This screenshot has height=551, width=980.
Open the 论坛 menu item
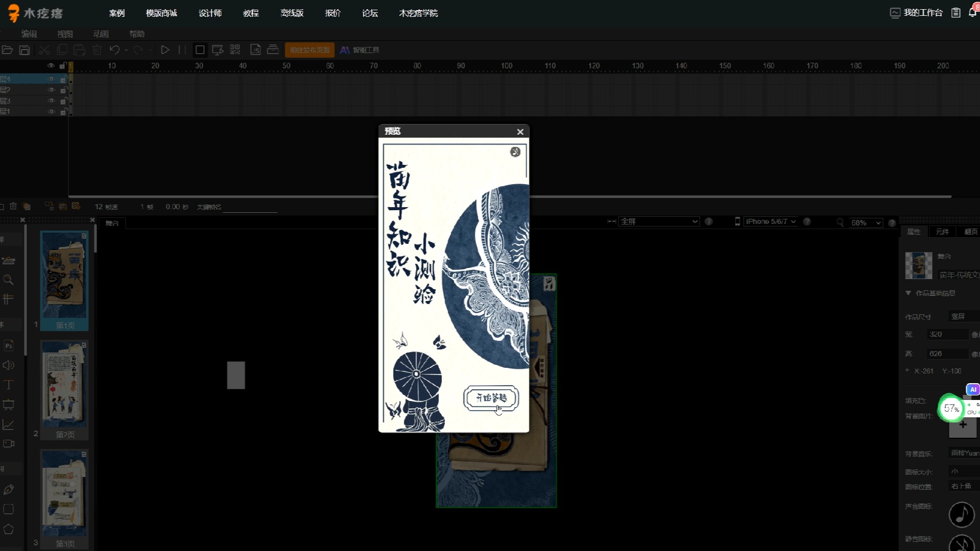[370, 13]
